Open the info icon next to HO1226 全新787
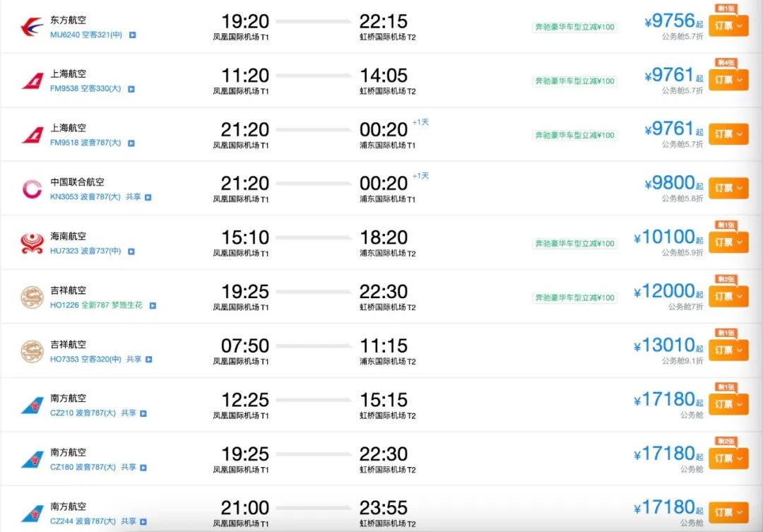763x532 pixels. click(153, 306)
